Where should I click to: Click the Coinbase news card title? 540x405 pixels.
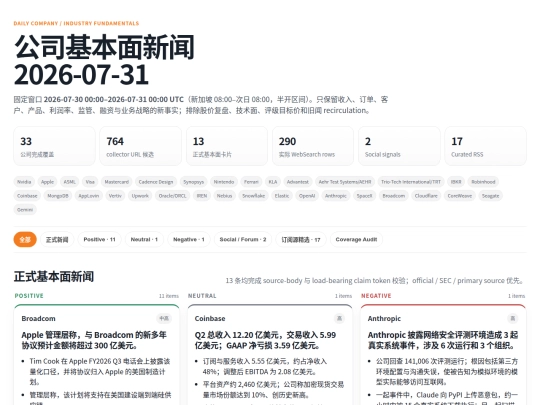pos(210,319)
